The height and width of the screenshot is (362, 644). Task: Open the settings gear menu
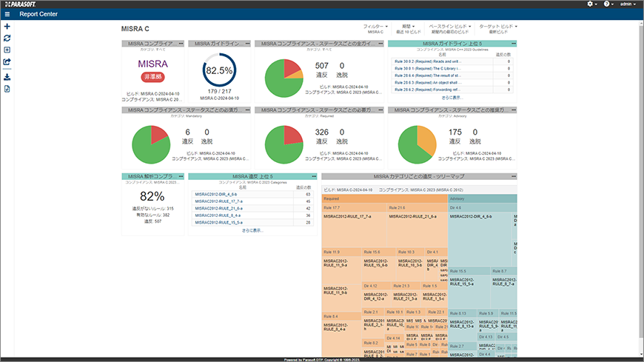pos(592,4)
